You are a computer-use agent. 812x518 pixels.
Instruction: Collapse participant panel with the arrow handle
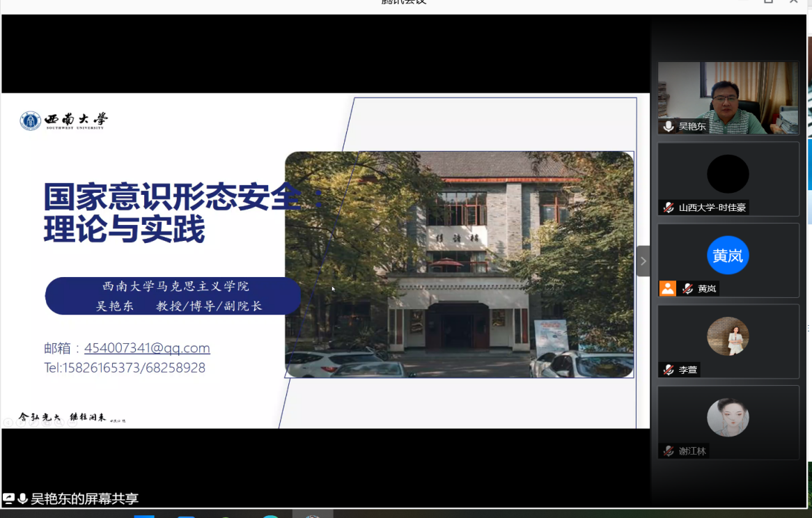pos(643,261)
